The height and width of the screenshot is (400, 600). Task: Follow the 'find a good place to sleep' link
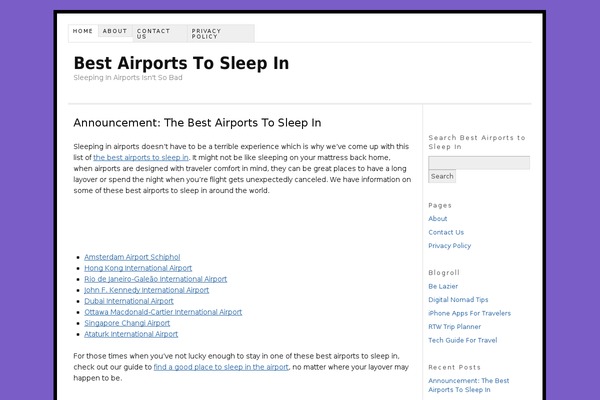pyautogui.click(x=221, y=367)
